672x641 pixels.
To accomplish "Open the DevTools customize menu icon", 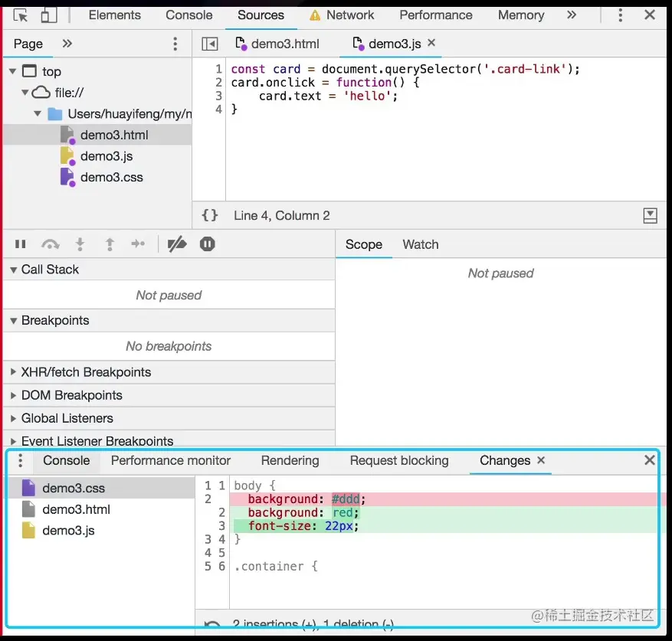I will [x=620, y=15].
